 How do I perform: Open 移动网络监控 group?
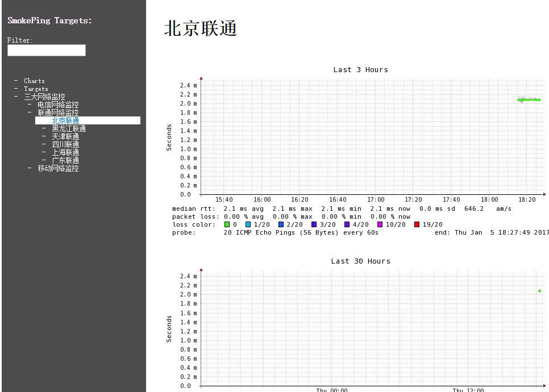pos(58,168)
